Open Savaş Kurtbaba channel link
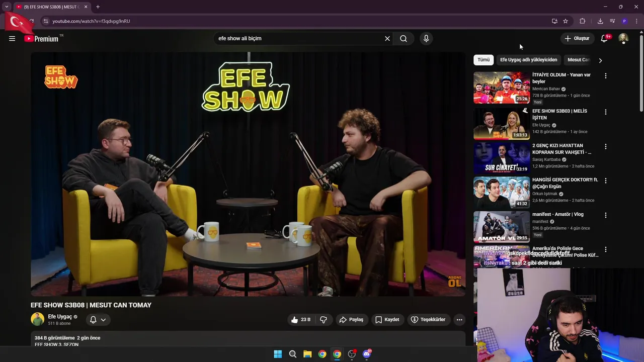The width and height of the screenshot is (644, 362). pos(546,159)
